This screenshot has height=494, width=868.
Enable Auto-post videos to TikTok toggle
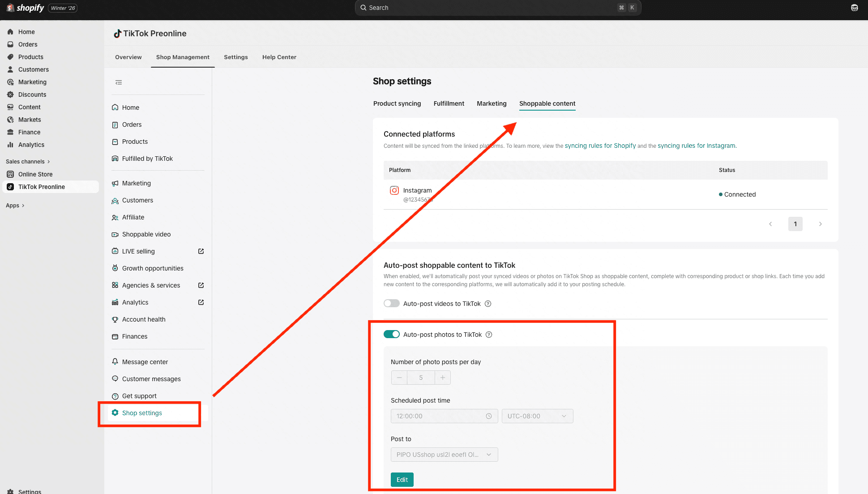[392, 304]
